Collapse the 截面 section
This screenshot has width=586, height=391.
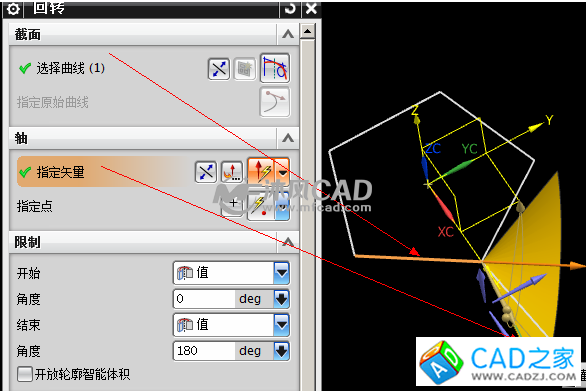(288, 34)
